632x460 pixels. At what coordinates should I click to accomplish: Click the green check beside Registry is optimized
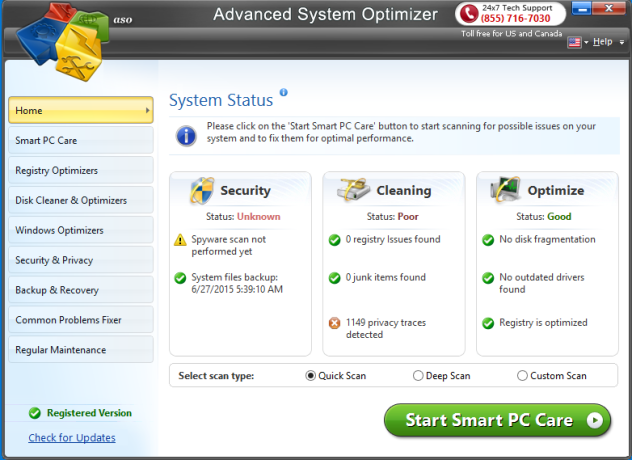pos(488,323)
